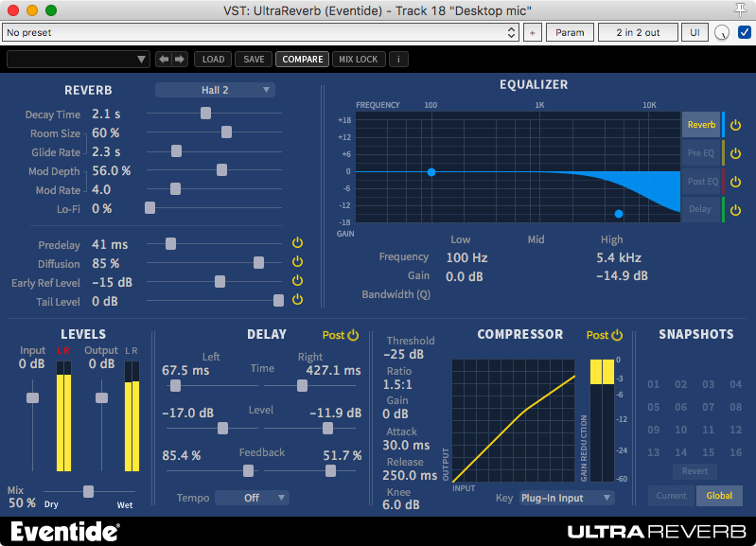Uncheck the plugin bypass checkbox

click(744, 32)
